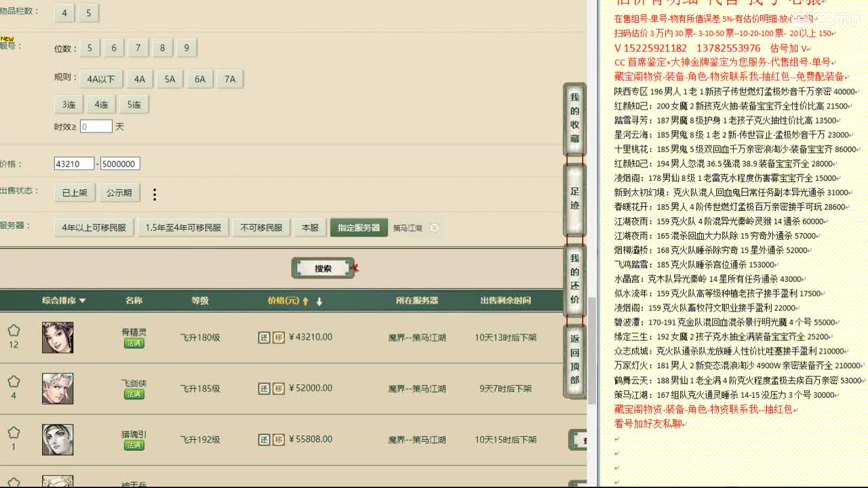
Task: Favorite the 猎魂引 listing with the star icon
Action: [x=14, y=432]
